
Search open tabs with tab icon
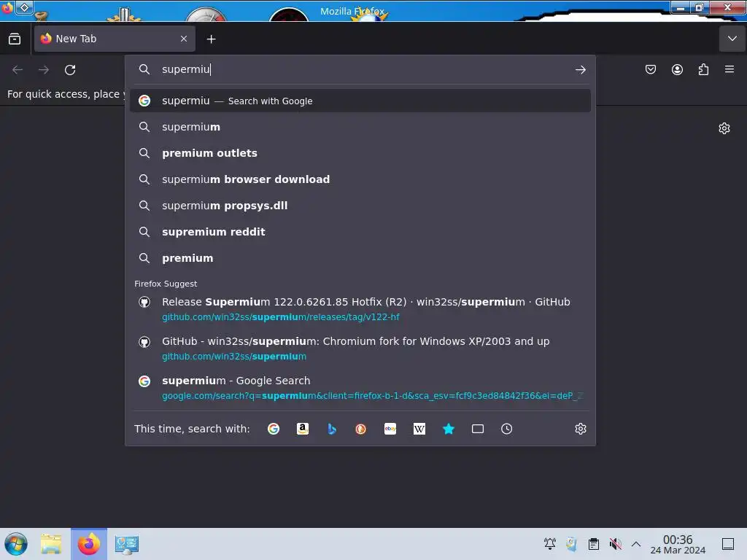[477, 429]
